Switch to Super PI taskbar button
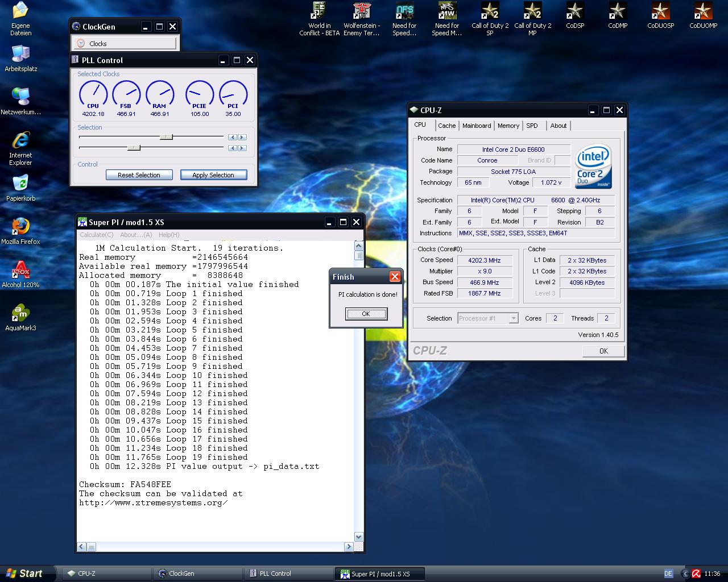The width and height of the screenshot is (728, 582). point(380,573)
